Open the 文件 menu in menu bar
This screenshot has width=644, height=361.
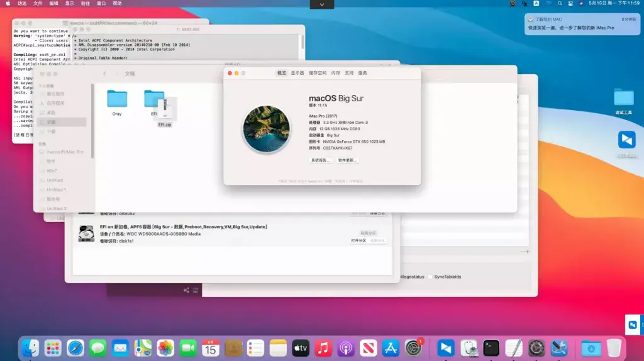coord(38,3)
